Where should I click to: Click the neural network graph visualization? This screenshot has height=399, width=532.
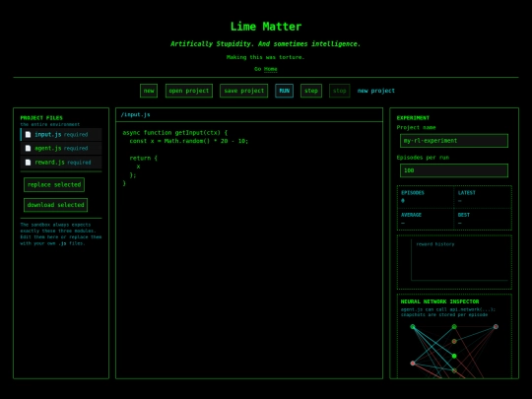point(454,350)
